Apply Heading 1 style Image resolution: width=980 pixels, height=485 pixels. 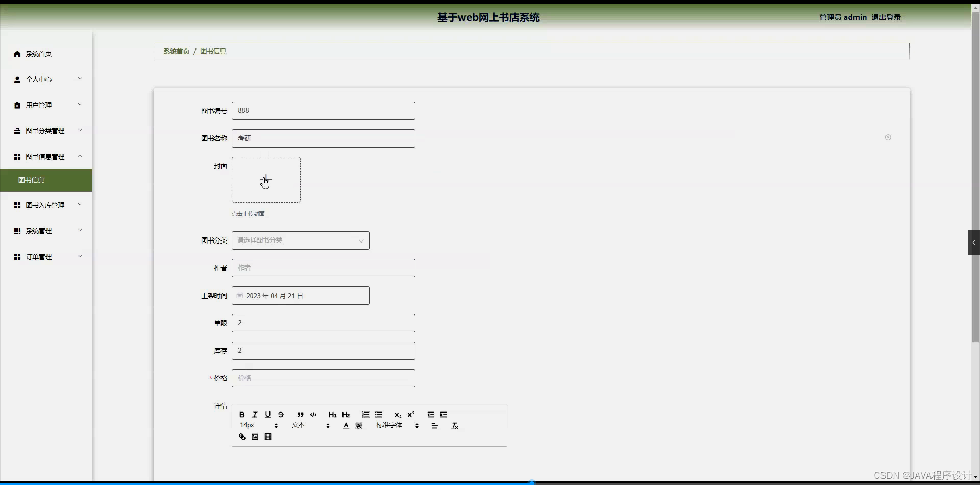pyautogui.click(x=333, y=415)
